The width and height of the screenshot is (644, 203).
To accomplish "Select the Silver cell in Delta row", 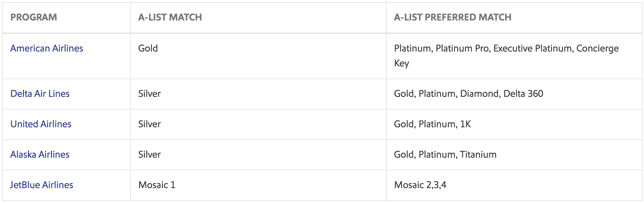I will [149, 94].
